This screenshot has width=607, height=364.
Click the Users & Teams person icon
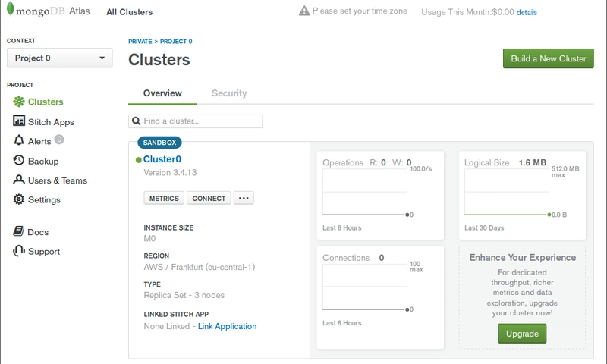[18, 180]
